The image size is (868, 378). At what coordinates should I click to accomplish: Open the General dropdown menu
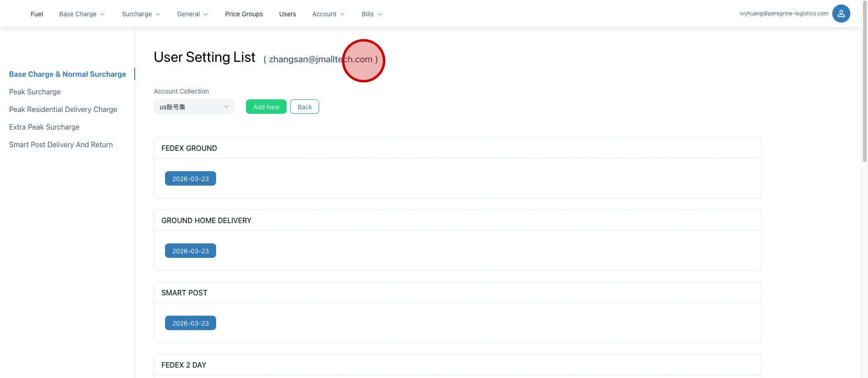(193, 14)
